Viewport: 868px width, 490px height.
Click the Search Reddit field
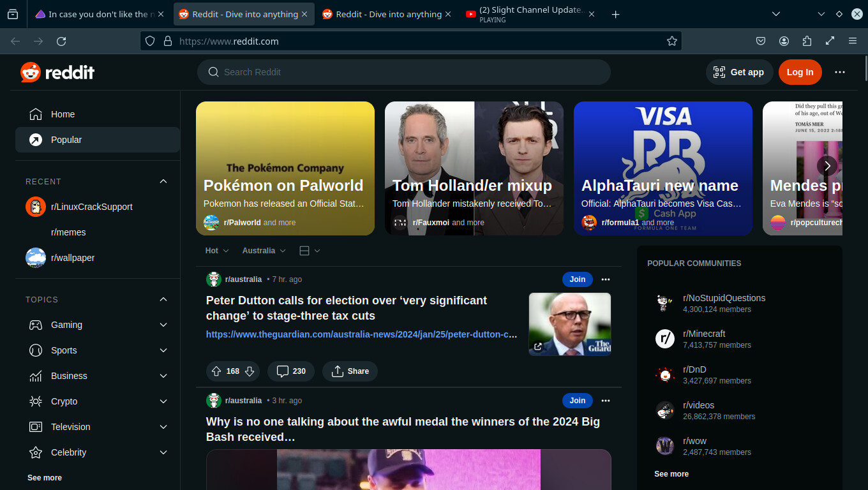coord(404,72)
